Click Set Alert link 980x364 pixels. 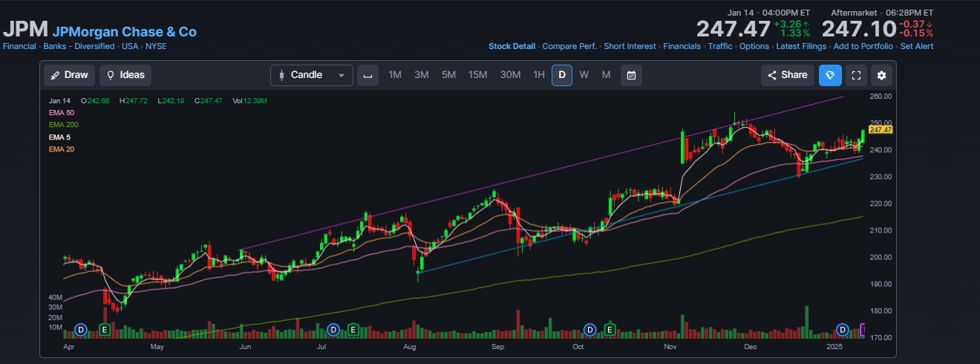tap(917, 46)
